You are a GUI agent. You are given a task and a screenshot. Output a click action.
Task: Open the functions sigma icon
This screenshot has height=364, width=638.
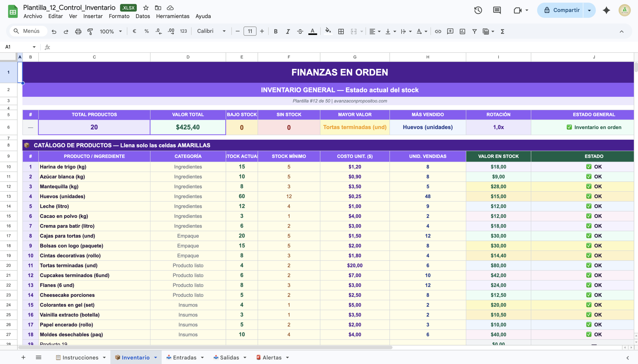(x=502, y=32)
